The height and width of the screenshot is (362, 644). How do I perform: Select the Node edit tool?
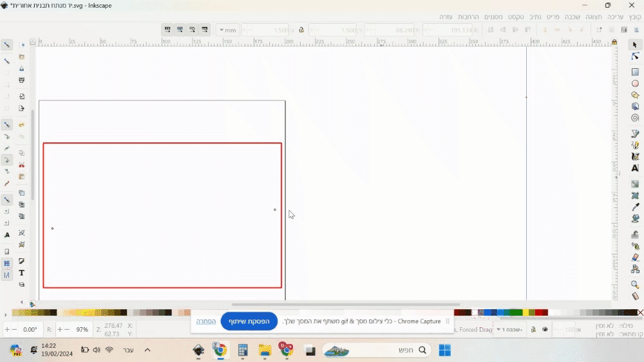coord(635,56)
